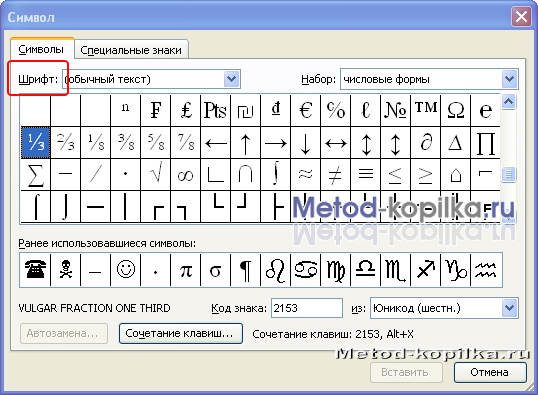Pick the pi π recent symbol
Viewport: 538px width, 395px height.
coord(186,270)
